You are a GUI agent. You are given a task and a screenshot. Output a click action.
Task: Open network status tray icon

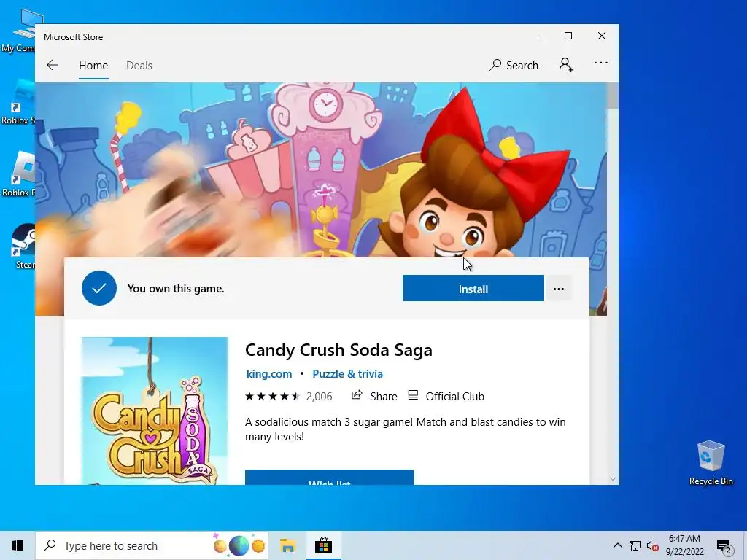(635, 545)
